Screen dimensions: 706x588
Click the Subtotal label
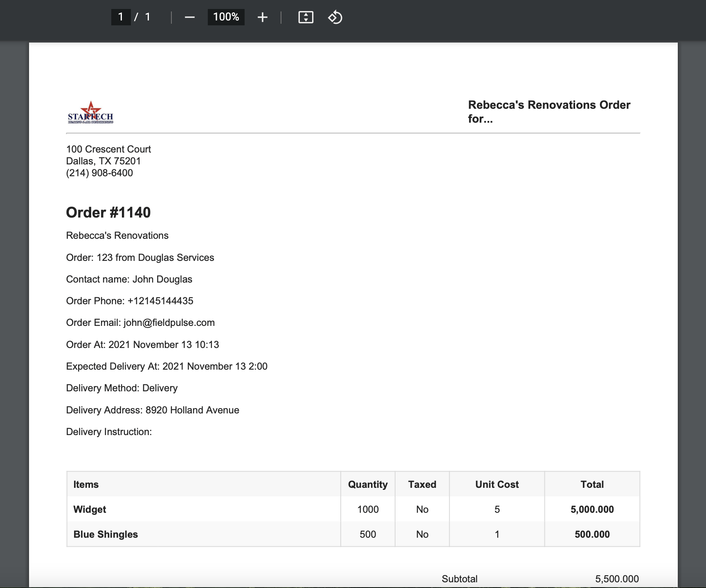pyautogui.click(x=460, y=579)
